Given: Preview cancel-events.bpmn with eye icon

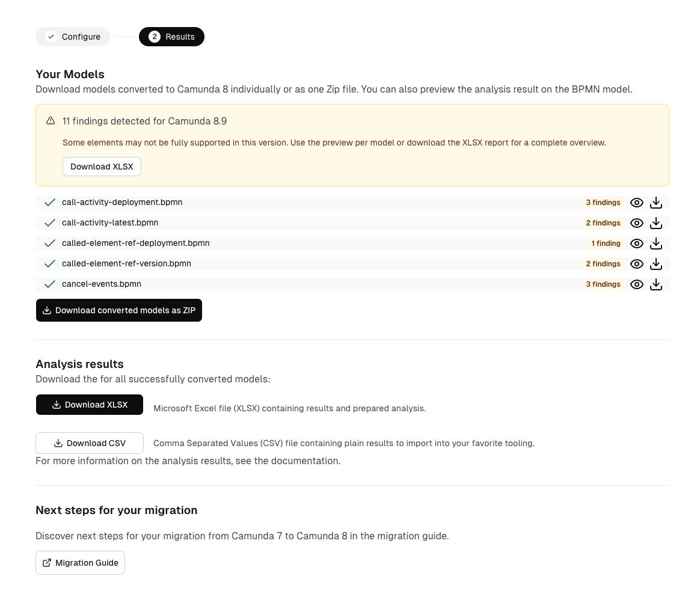Looking at the screenshot, I should tap(637, 285).
